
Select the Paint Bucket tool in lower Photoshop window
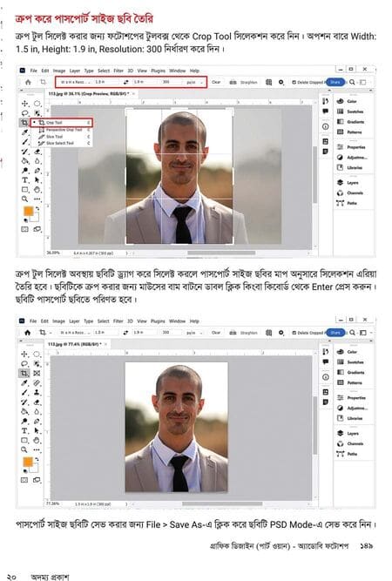(24, 412)
